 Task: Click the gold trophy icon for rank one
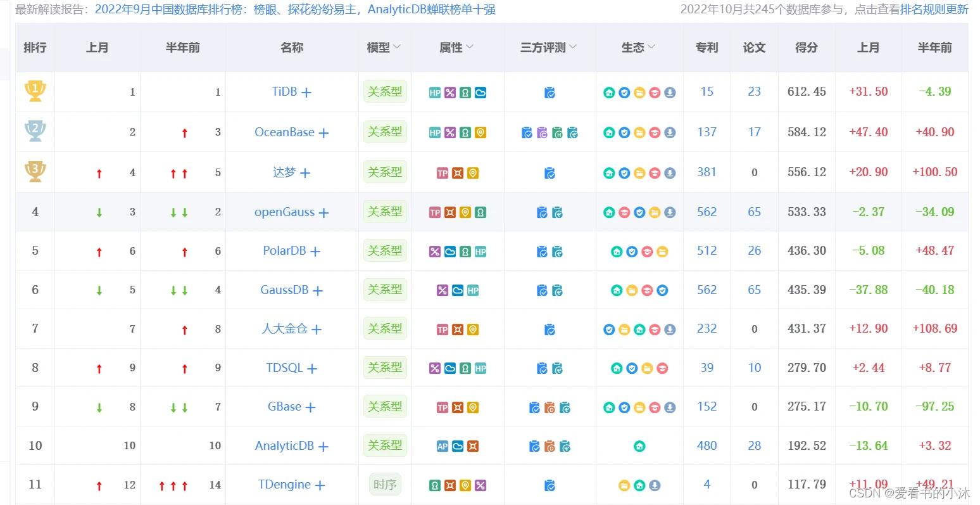pos(35,92)
